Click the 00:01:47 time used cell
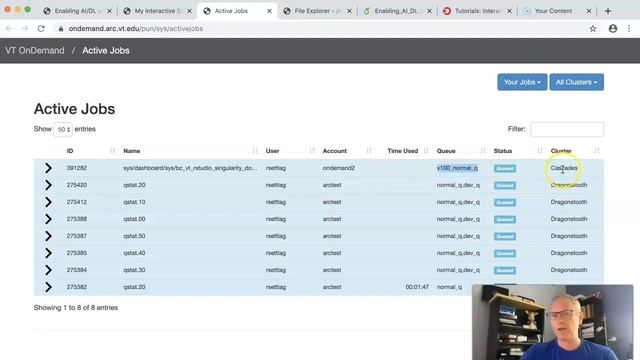640x360 pixels. (417, 287)
